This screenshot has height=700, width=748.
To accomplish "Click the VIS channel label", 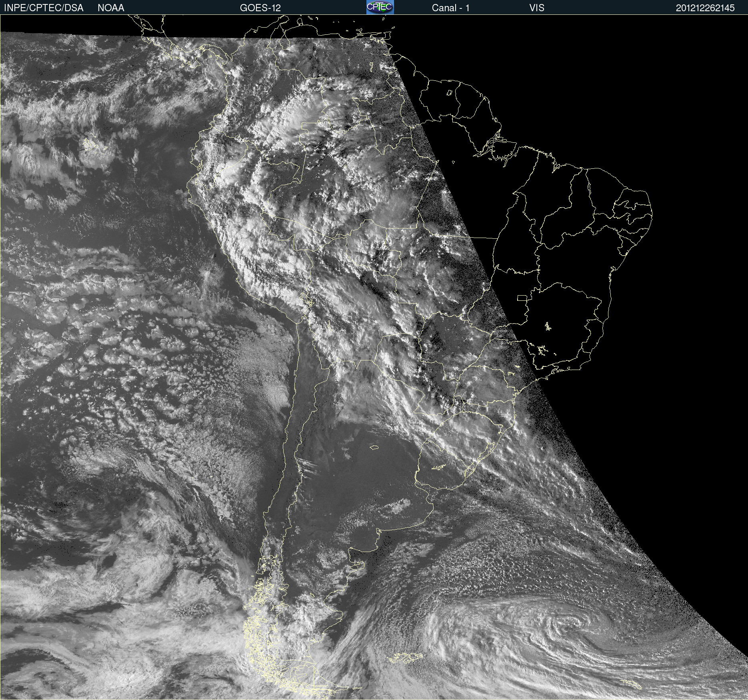I will pos(537,8).
